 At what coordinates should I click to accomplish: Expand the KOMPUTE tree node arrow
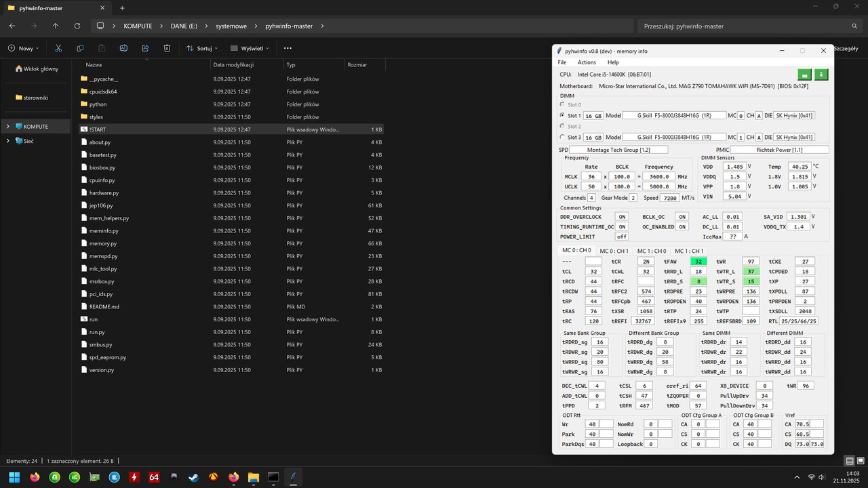pyautogui.click(x=8, y=126)
